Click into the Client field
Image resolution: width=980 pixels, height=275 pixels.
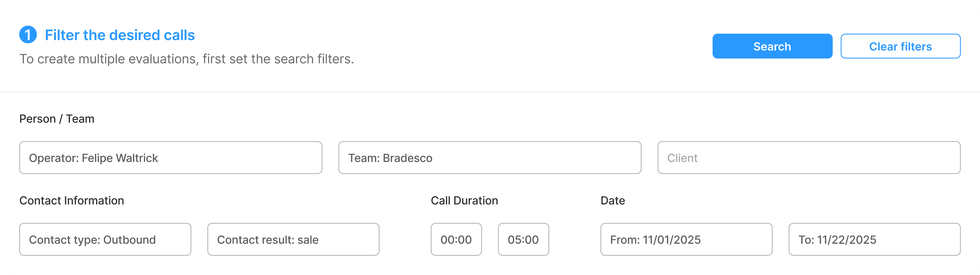[x=809, y=158]
